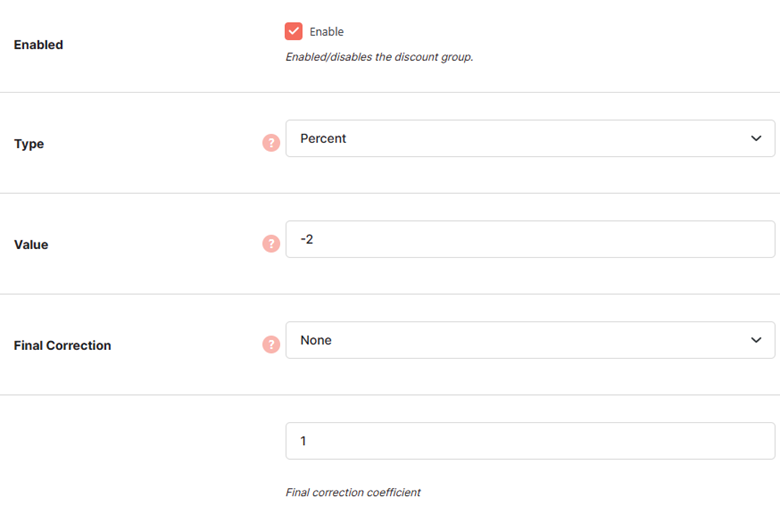The height and width of the screenshot is (523, 780).
Task: Click the 'None' selected value text
Action: pos(316,340)
